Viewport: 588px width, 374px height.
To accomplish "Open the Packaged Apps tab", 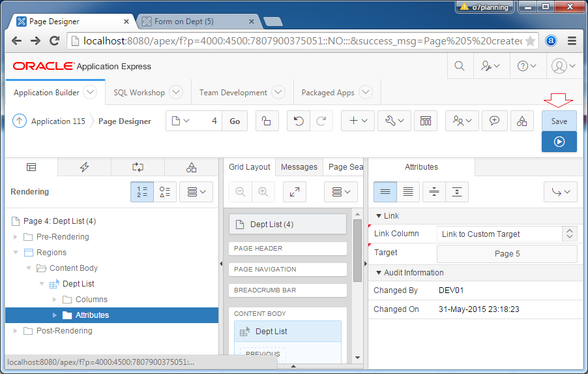I will click(328, 93).
